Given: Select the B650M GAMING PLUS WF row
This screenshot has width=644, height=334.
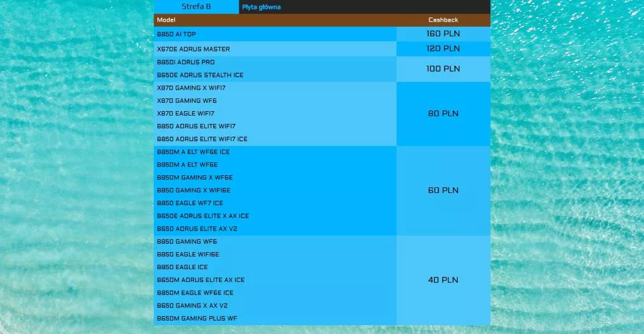Looking at the screenshot, I should (x=275, y=318).
